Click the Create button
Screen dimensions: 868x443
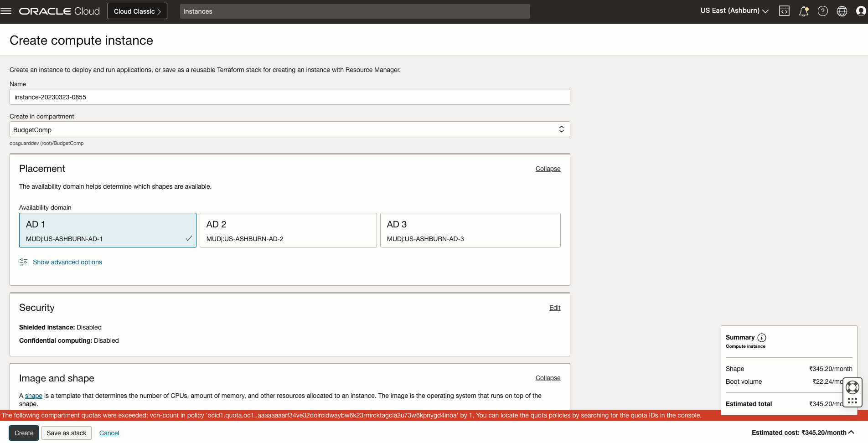(24, 433)
